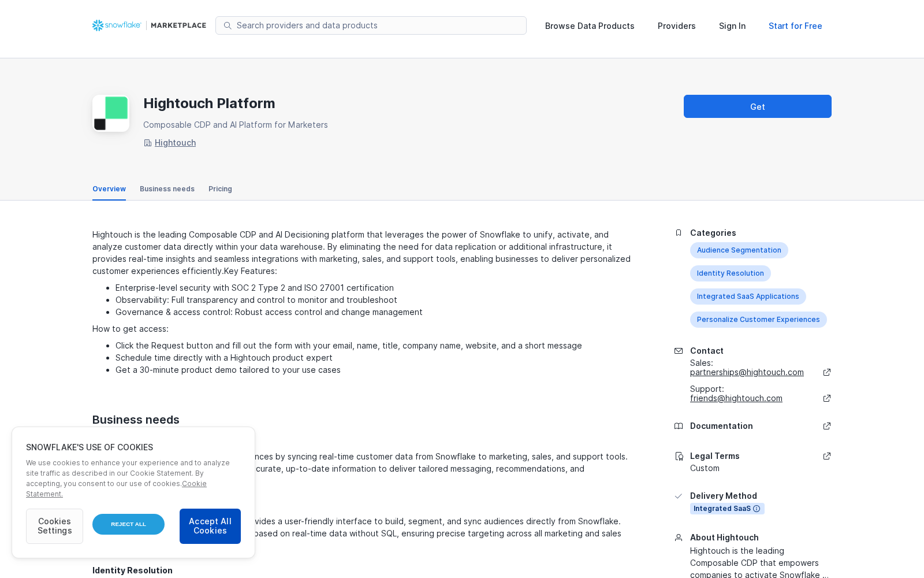Image resolution: width=924 pixels, height=578 pixels.
Task: Click Sign In
Action: (732, 26)
